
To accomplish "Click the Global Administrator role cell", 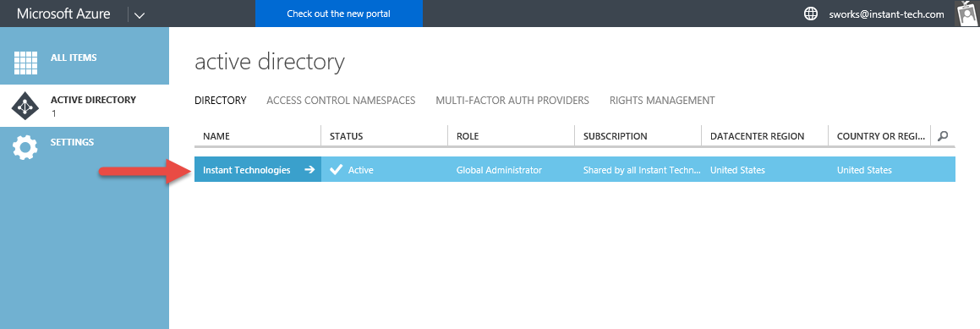I will [500, 170].
